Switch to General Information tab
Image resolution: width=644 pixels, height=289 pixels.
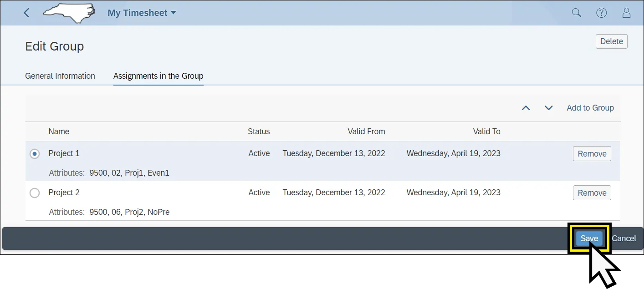[x=60, y=76]
